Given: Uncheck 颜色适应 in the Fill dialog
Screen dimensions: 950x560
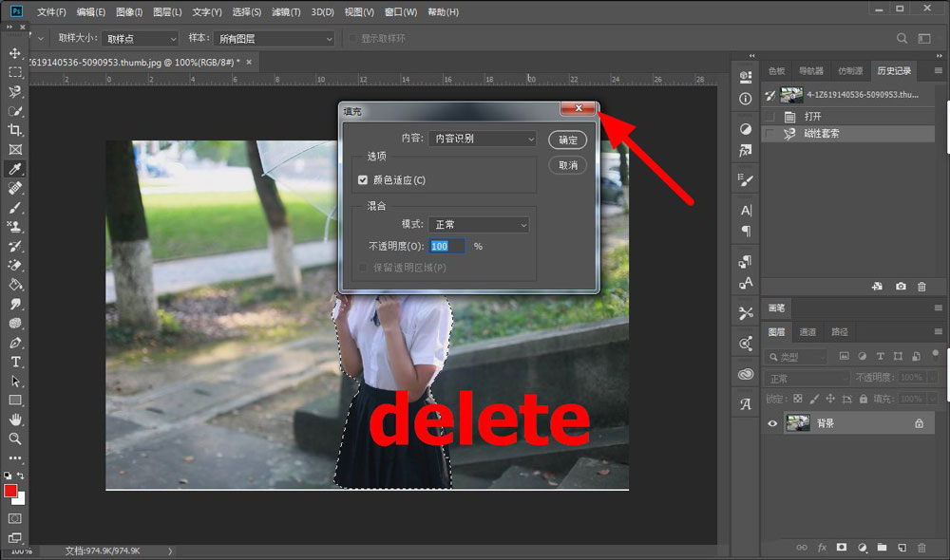Looking at the screenshot, I should (x=362, y=179).
